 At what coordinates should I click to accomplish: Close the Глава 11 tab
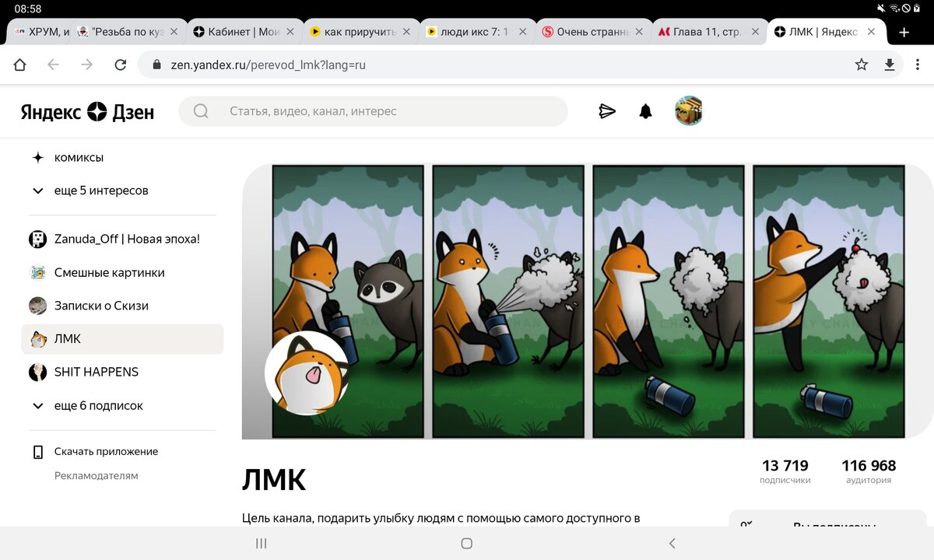tap(756, 32)
